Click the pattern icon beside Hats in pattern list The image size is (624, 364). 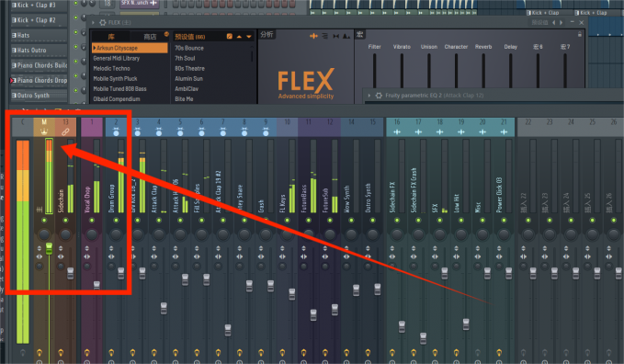pos(14,36)
